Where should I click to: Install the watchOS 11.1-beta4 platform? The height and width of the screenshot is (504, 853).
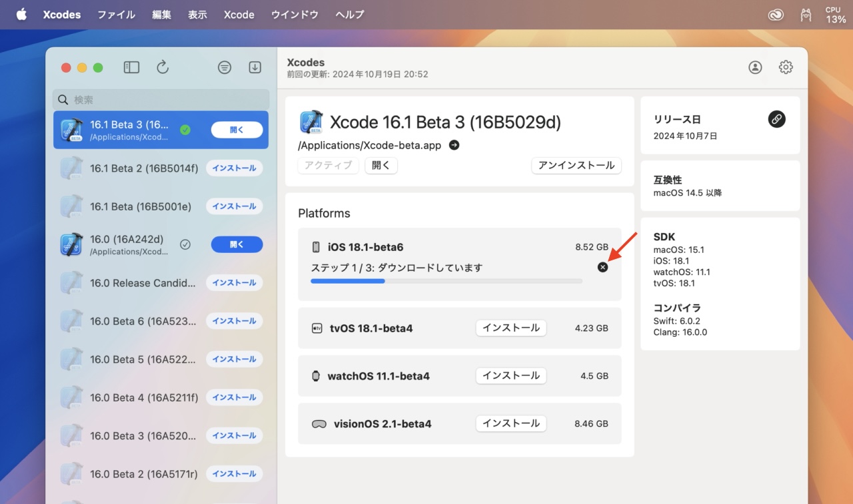click(511, 376)
